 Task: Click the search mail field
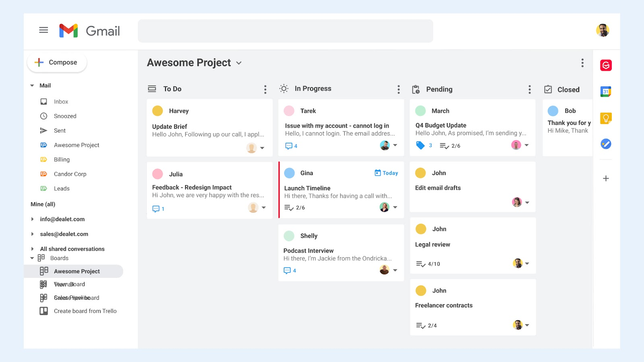(x=285, y=31)
